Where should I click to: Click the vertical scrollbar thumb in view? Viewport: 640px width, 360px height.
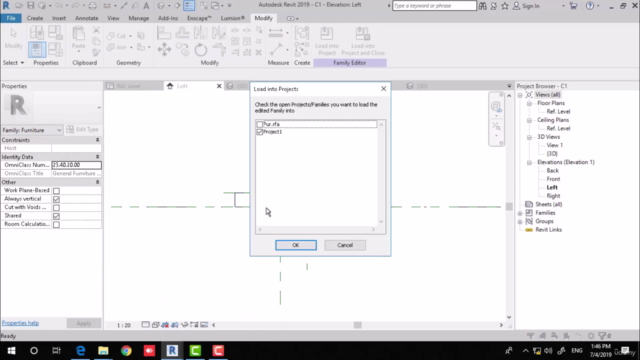pyautogui.click(x=509, y=207)
